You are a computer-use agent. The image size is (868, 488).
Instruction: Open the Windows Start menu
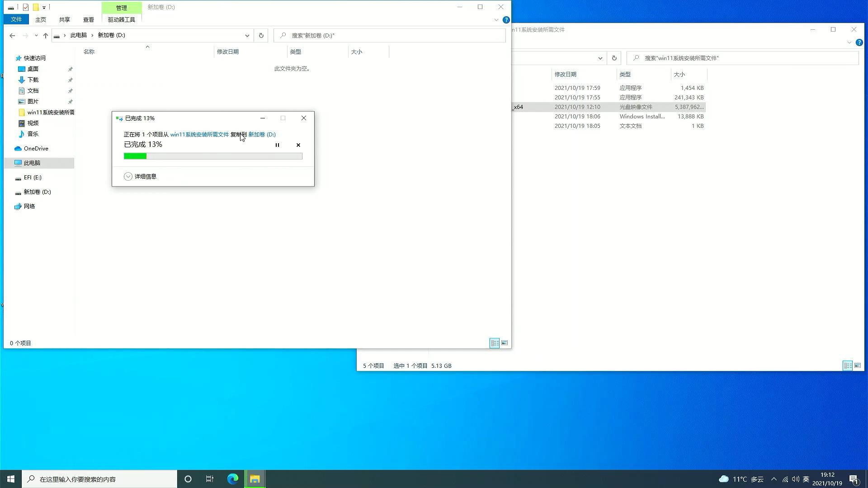point(10,479)
